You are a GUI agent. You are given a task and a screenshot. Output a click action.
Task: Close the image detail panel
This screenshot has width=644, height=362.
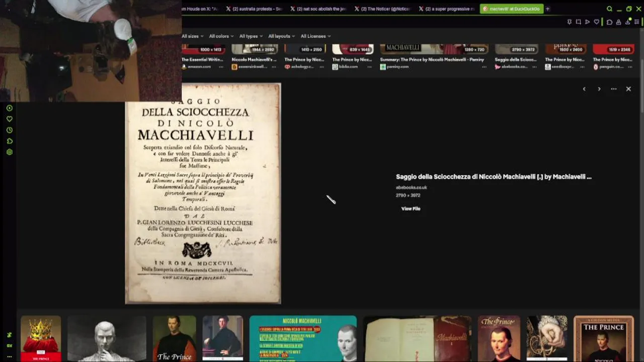click(x=628, y=89)
